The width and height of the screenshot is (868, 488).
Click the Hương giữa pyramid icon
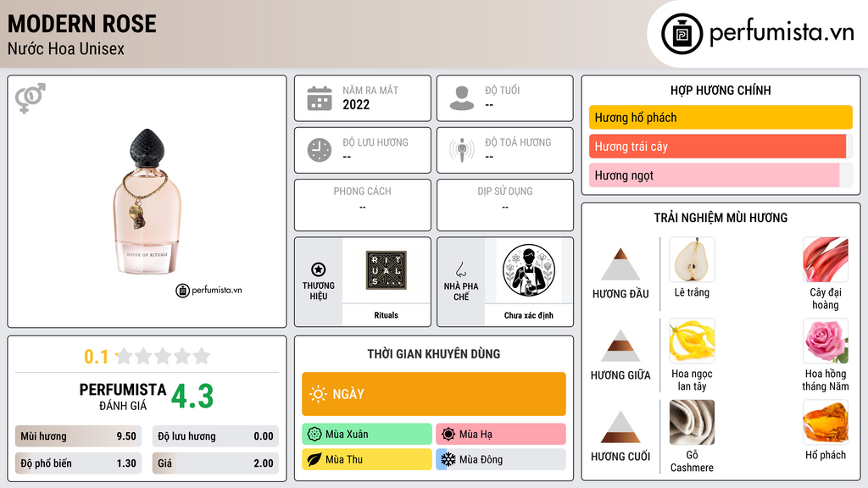(x=620, y=346)
